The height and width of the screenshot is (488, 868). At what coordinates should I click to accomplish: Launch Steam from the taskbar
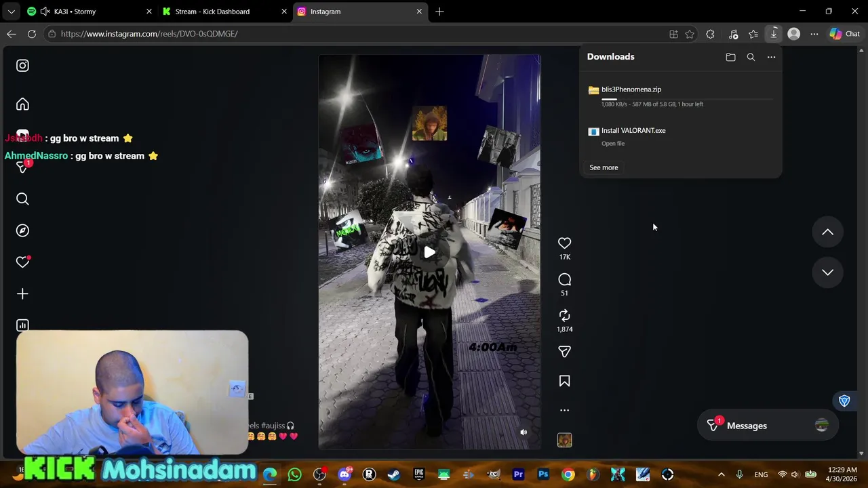pyautogui.click(x=394, y=474)
